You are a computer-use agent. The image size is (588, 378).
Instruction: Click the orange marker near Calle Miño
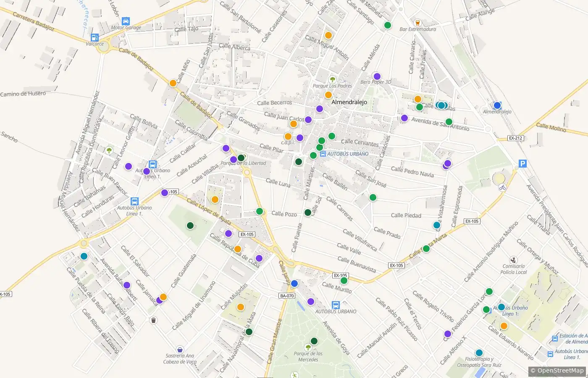click(173, 83)
